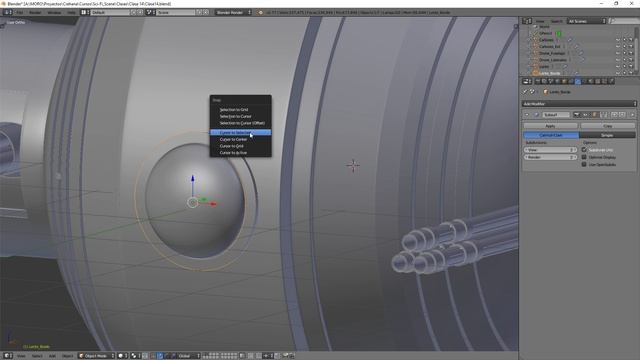Open the Modifiers wrench properties tab
The width and height of the screenshot is (640, 360).
click(x=578, y=81)
